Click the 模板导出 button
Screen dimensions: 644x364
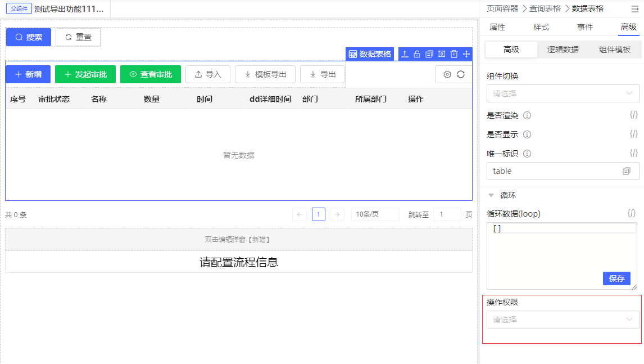[265, 74]
